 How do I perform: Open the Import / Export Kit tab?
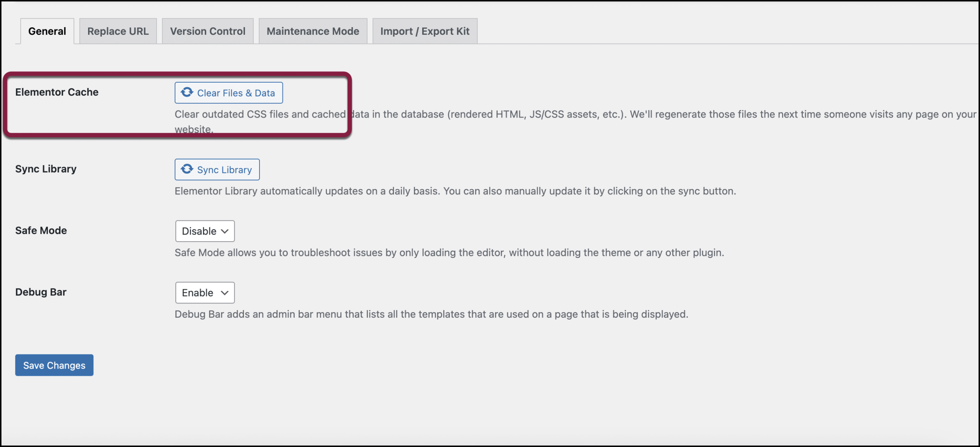(x=425, y=31)
